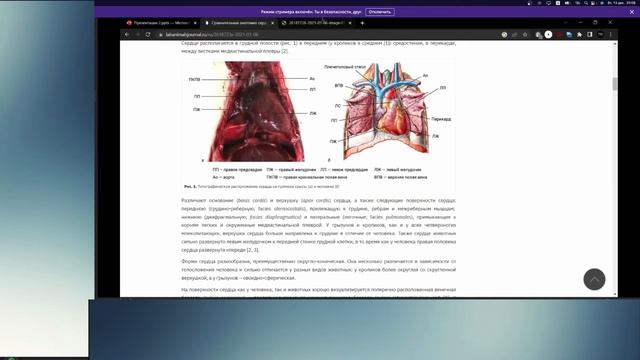
Task: Open the rat heart dissection photo
Action: coord(256,111)
